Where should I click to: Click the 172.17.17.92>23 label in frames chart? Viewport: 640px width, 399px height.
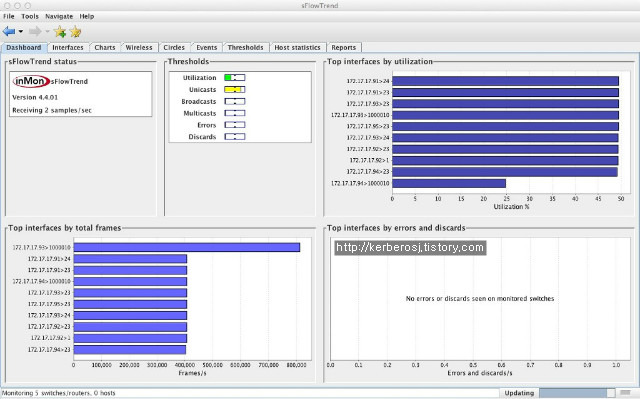pyautogui.click(x=49, y=327)
